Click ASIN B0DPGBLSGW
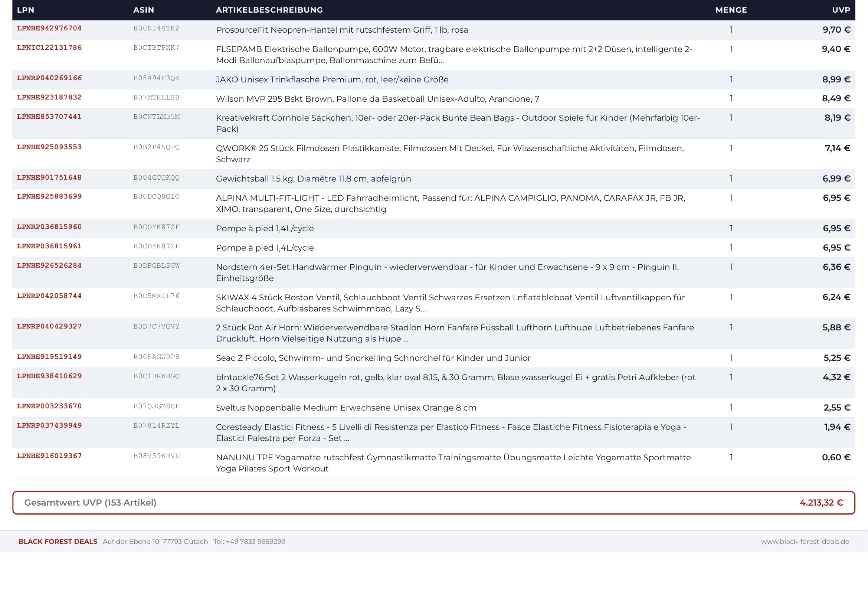 coord(157,266)
